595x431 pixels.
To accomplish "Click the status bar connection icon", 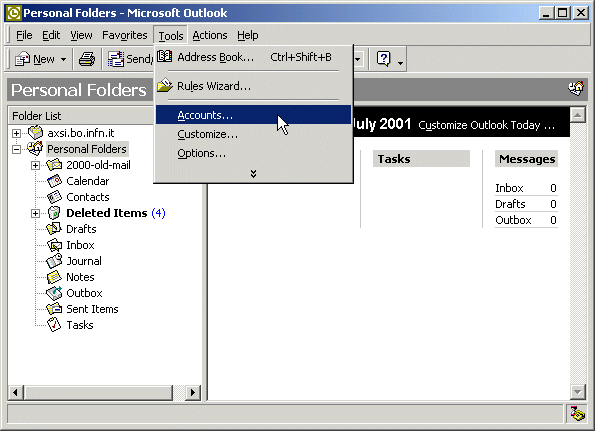I will 577,413.
